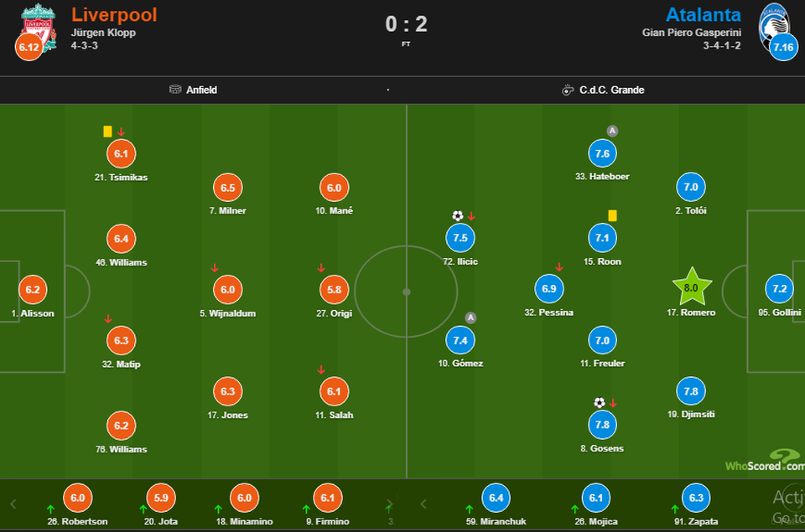Show previous Atalanta substitutes with left chevron
805x532 pixels.
pos(423,504)
